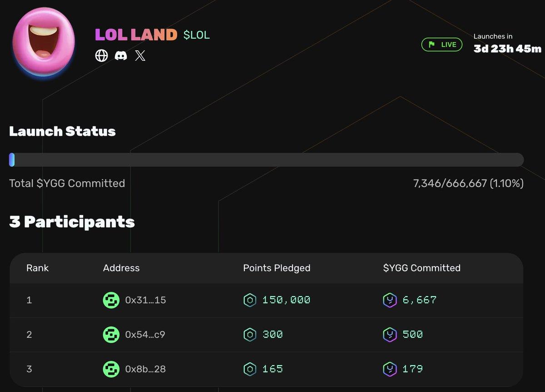Click the hexagon points icon beside 150,000
545x392 pixels.
point(249,300)
